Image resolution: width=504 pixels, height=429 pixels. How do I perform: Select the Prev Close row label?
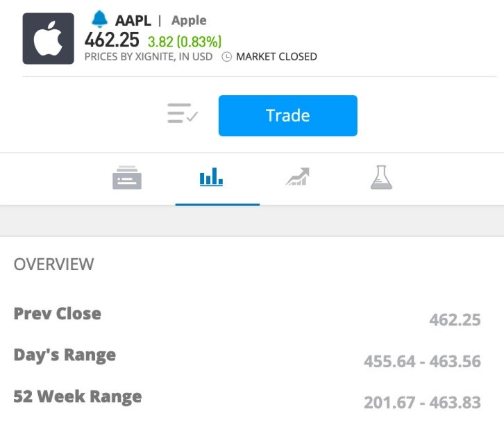pos(57,314)
